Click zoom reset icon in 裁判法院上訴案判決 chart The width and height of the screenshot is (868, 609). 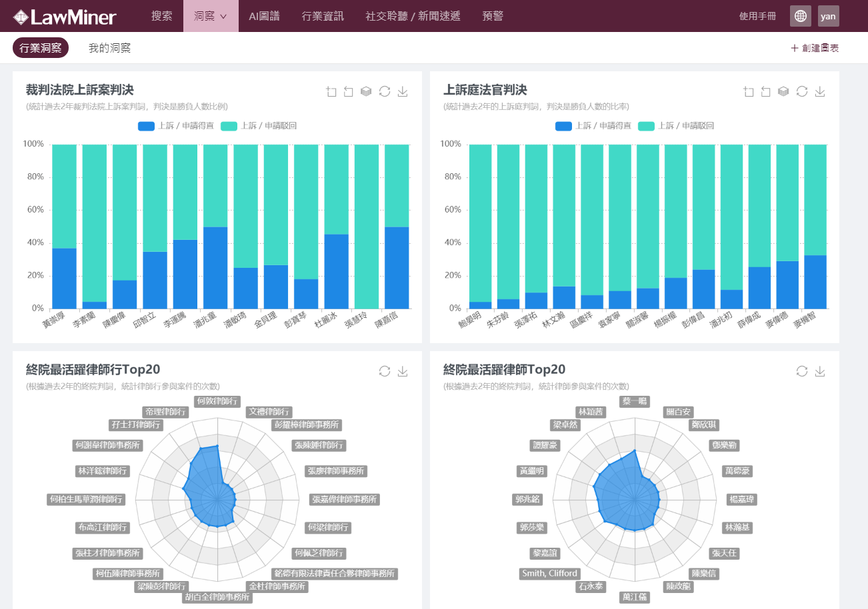point(348,92)
